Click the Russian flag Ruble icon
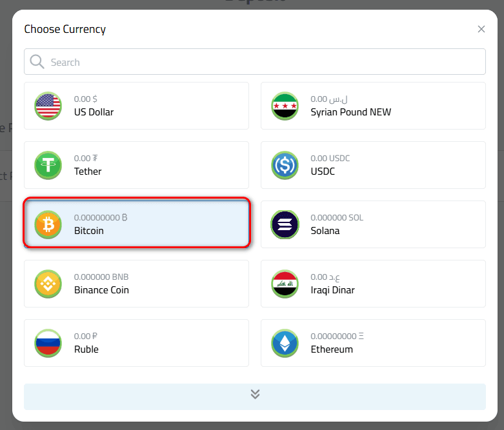 click(x=48, y=343)
